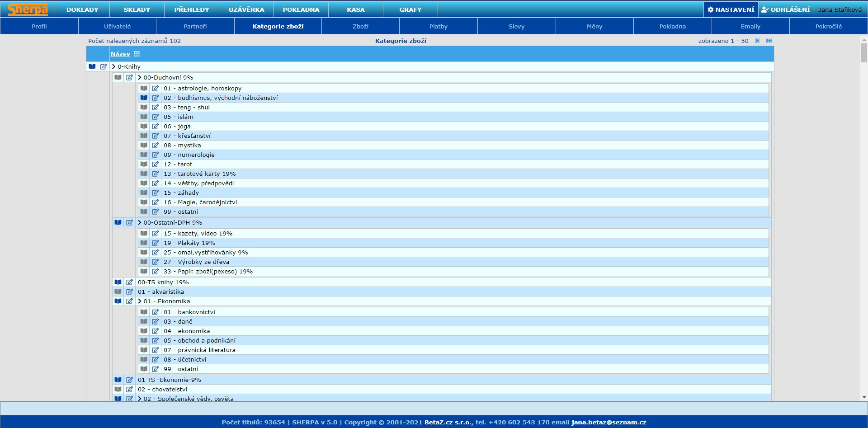868x428 pixels.
Task: Go to next page of records
Action: tap(757, 41)
